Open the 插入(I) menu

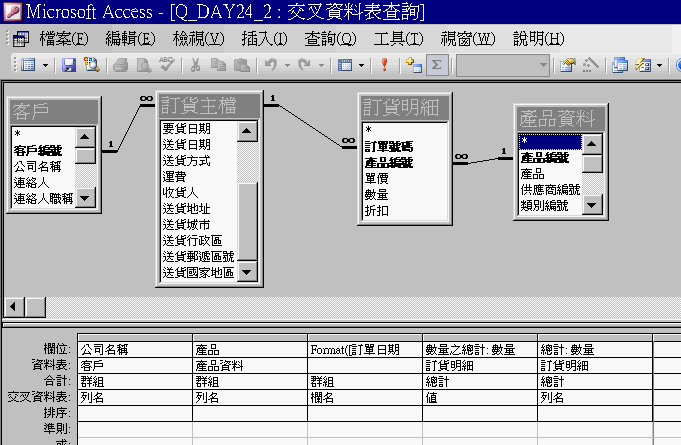pos(264,39)
